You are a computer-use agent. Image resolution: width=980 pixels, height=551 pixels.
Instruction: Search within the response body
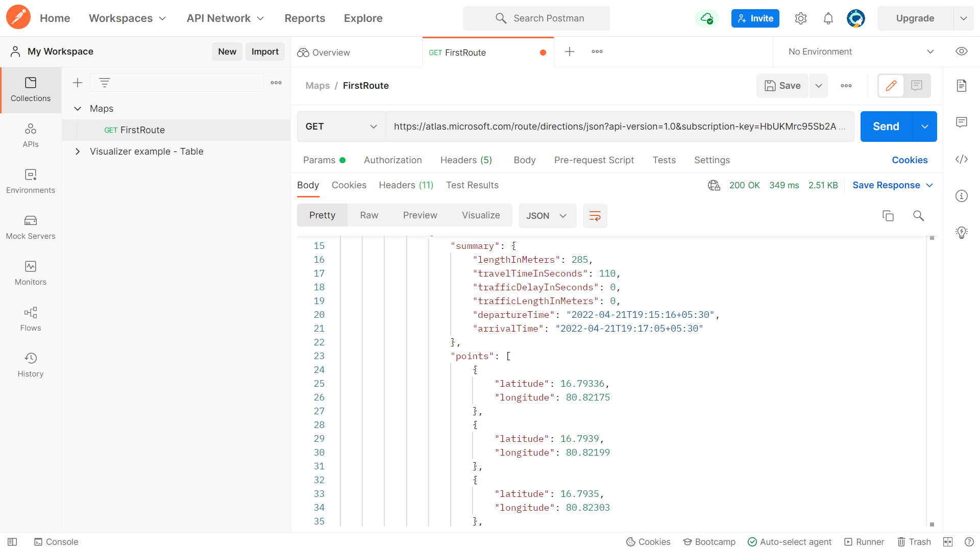pos(919,216)
